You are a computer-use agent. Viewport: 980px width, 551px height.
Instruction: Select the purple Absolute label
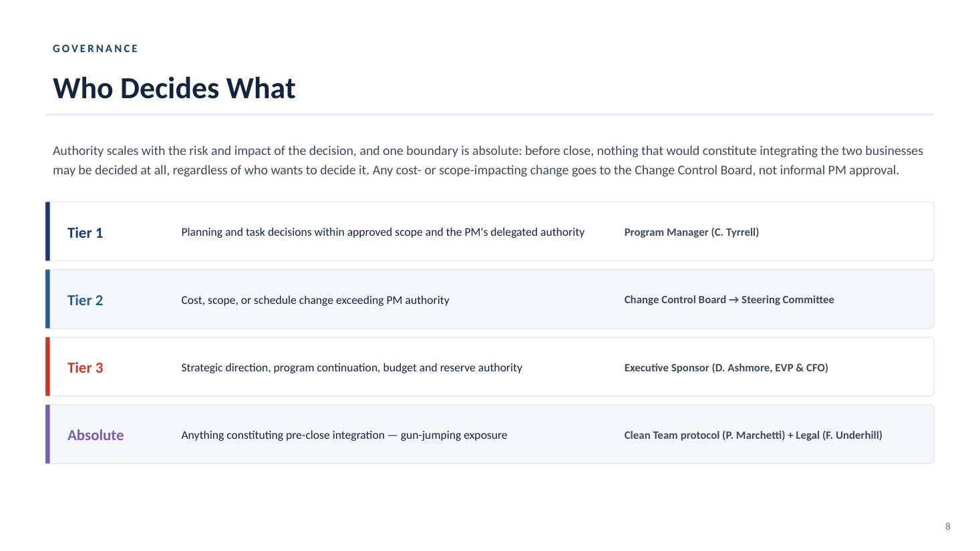pyautogui.click(x=96, y=435)
